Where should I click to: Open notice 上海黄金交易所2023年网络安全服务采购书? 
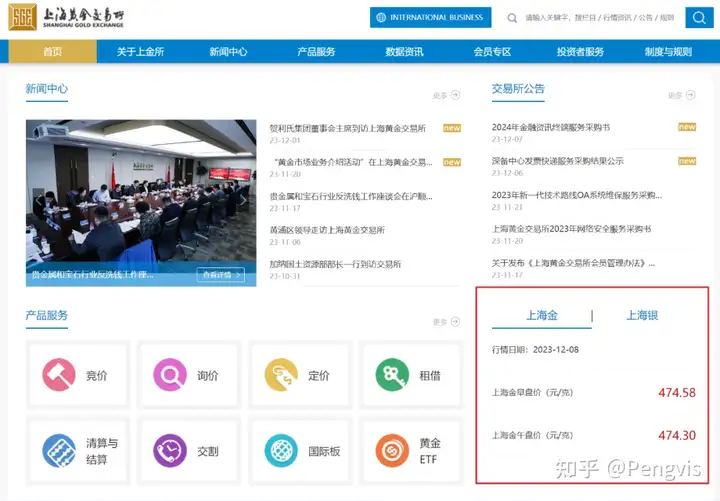[x=571, y=229]
